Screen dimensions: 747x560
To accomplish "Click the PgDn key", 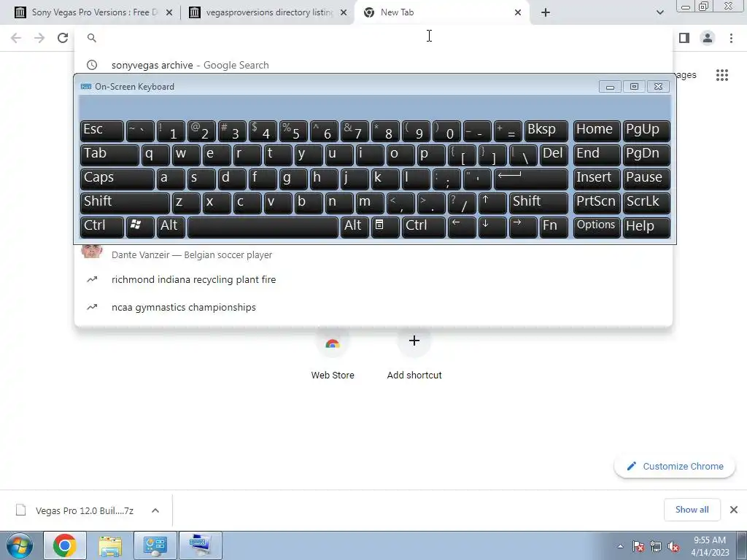I will (646, 155).
